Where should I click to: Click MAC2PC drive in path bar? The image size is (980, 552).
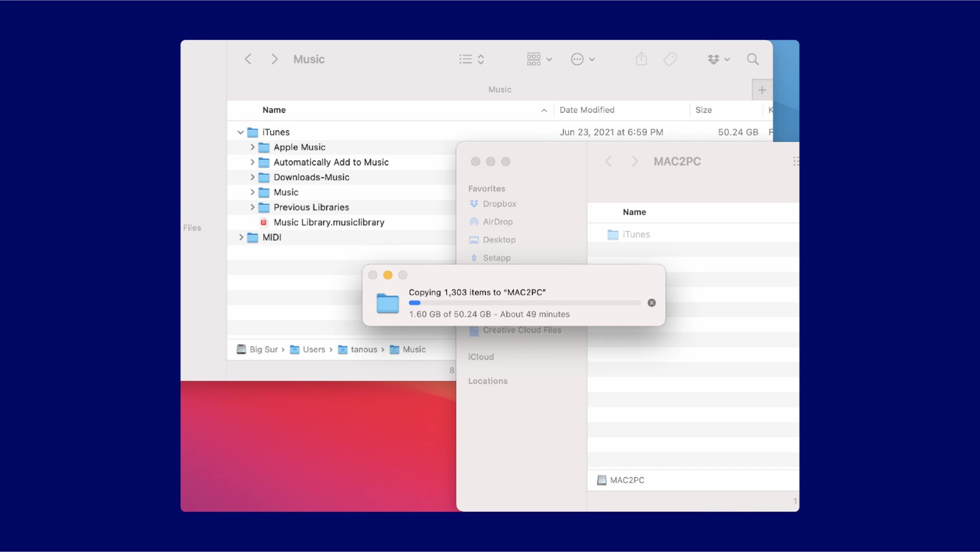pyautogui.click(x=621, y=480)
